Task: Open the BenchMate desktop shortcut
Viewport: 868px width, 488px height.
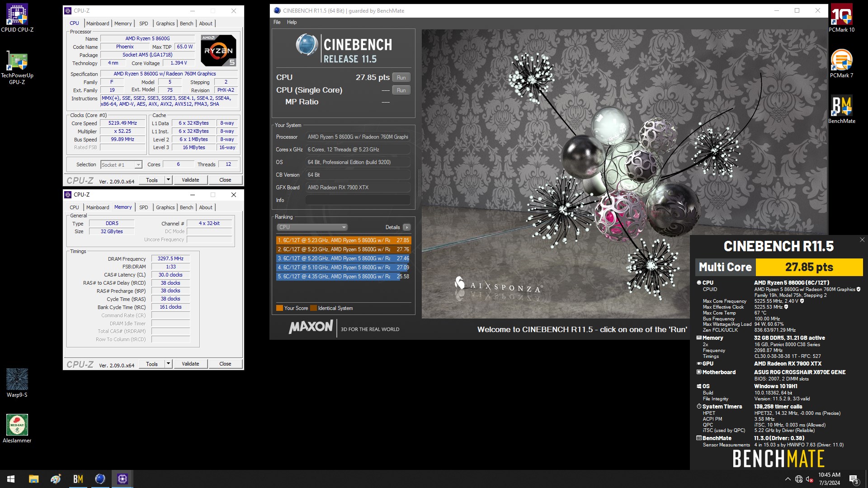Action: pos(841,109)
